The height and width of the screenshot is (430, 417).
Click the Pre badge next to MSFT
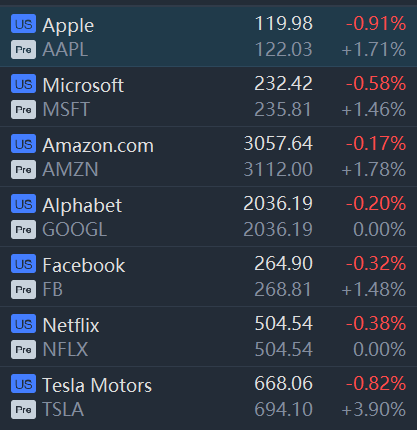point(23,110)
